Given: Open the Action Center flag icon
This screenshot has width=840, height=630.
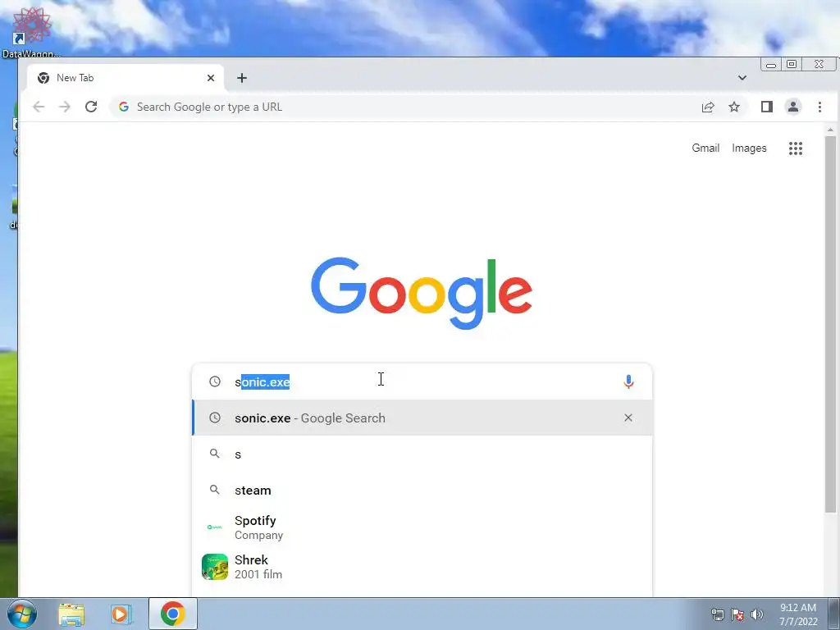Looking at the screenshot, I should click(737, 614).
